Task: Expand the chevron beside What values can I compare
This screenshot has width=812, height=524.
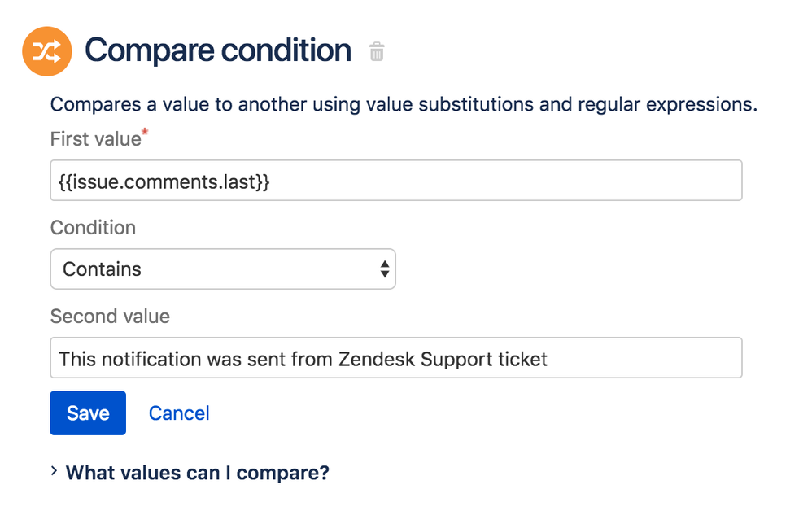Action: click(x=54, y=472)
